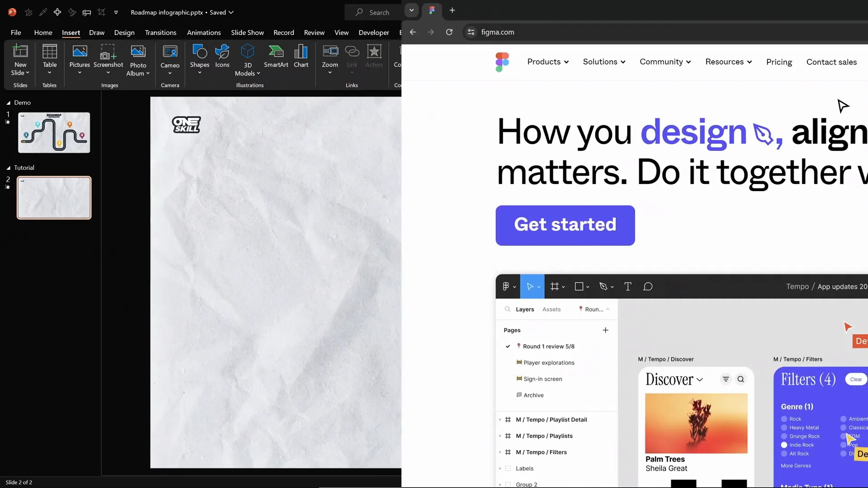Viewport: 868px width, 488px height.
Task: Insert a Chart
Action: point(301,56)
